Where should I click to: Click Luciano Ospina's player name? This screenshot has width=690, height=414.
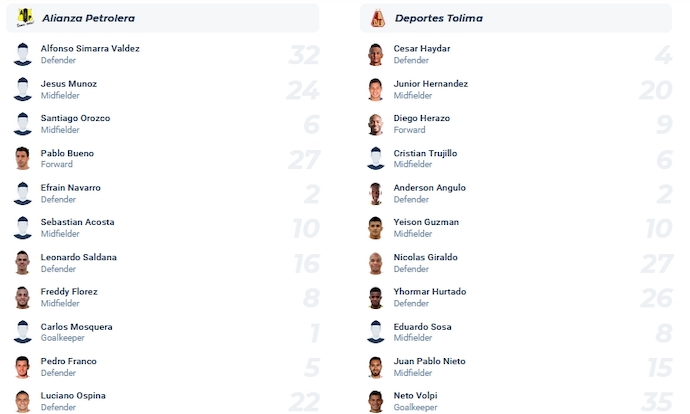[74, 396]
